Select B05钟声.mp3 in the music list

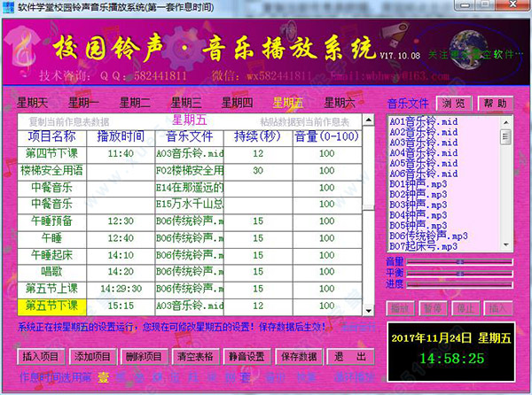point(418,225)
